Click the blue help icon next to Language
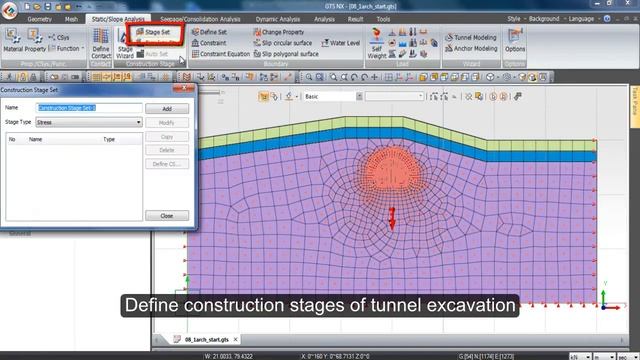 pos(607,19)
